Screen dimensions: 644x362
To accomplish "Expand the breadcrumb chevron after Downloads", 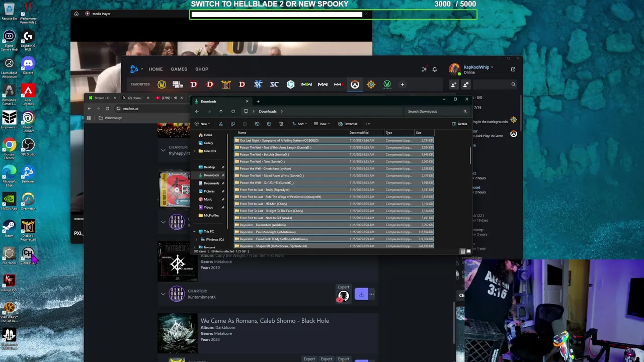I will click(x=282, y=111).
